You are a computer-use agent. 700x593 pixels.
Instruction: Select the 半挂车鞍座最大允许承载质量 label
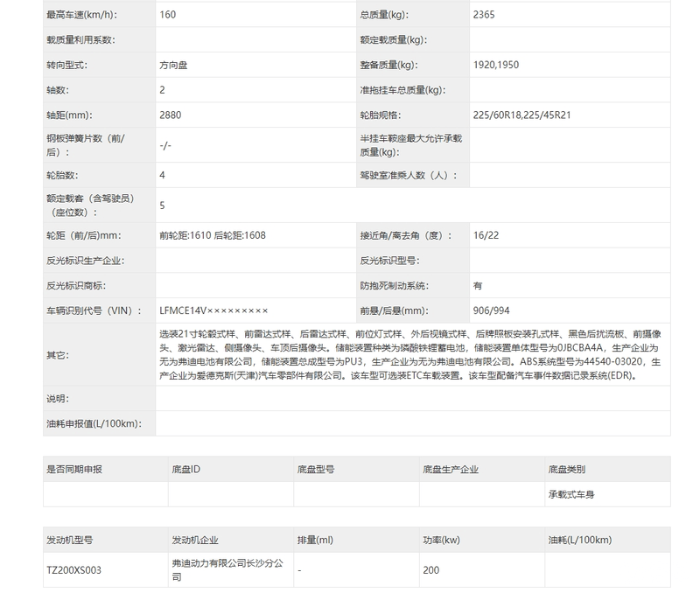pyautogui.click(x=411, y=145)
